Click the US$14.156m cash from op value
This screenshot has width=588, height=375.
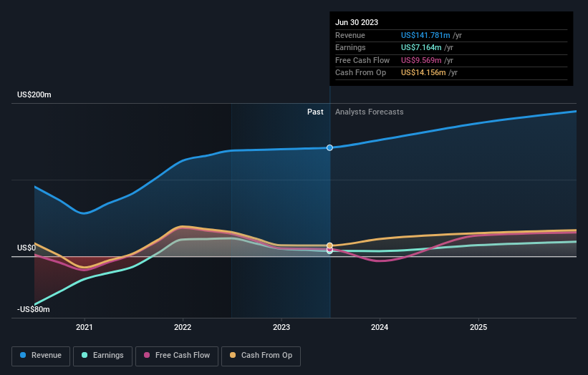[x=423, y=73]
